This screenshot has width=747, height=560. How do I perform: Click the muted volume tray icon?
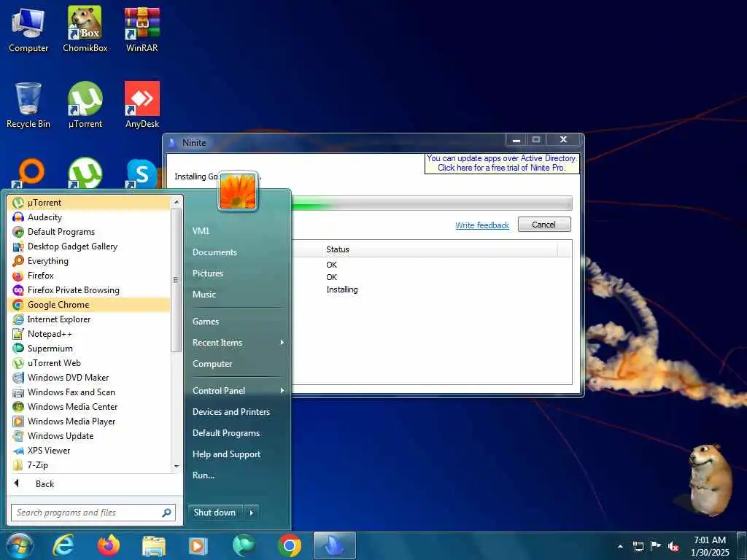coord(673,546)
